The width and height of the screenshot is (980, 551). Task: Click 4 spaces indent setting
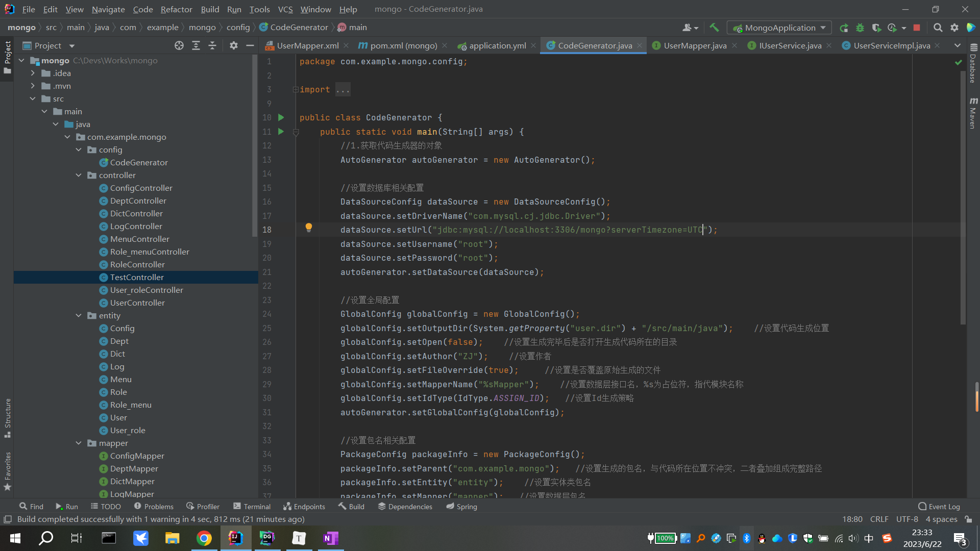[x=941, y=519]
